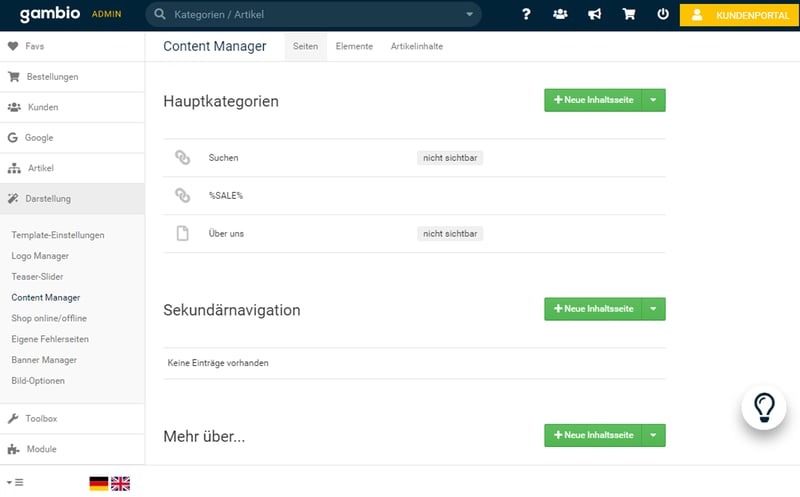Open the customers icon in top bar
800x497 pixels.
click(x=560, y=15)
